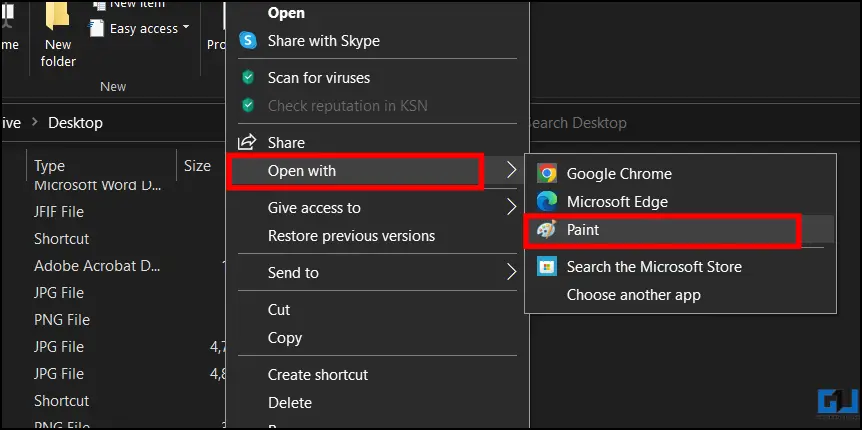Expand the Open with submenu arrow
862x430 pixels.
(x=512, y=170)
